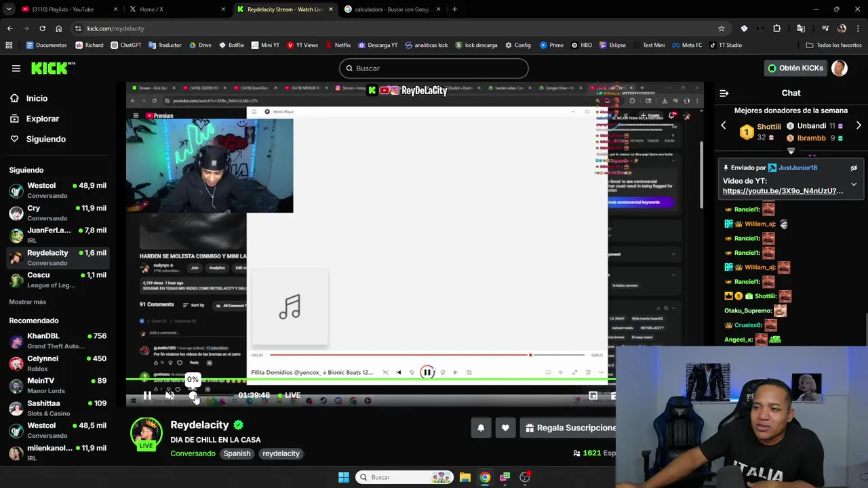Open Siguiendo in sidebar
Image resolution: width=868 pixels, height=488 pixels.
[45, 139]
